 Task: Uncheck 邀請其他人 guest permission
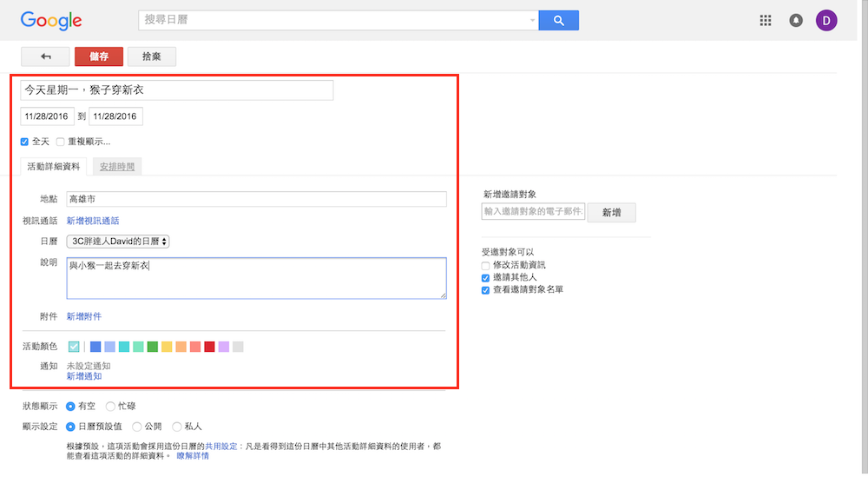coord(485,278)
